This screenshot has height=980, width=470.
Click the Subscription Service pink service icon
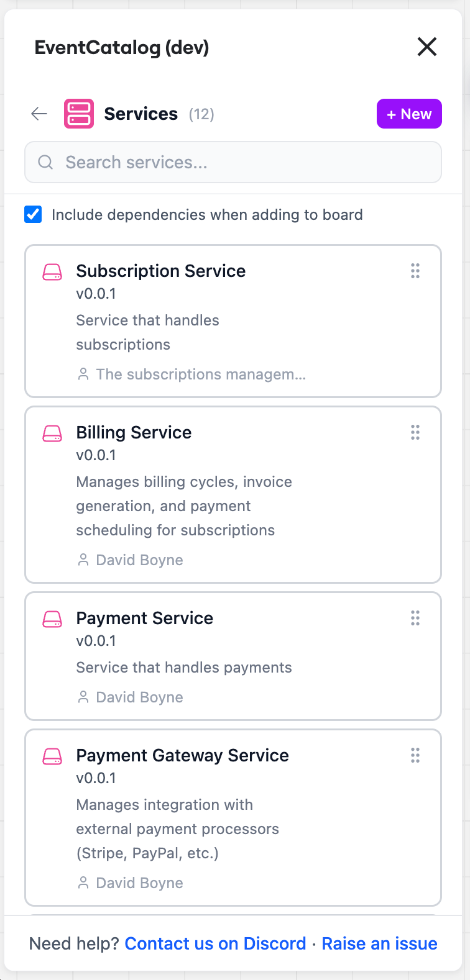click(52, 272)
